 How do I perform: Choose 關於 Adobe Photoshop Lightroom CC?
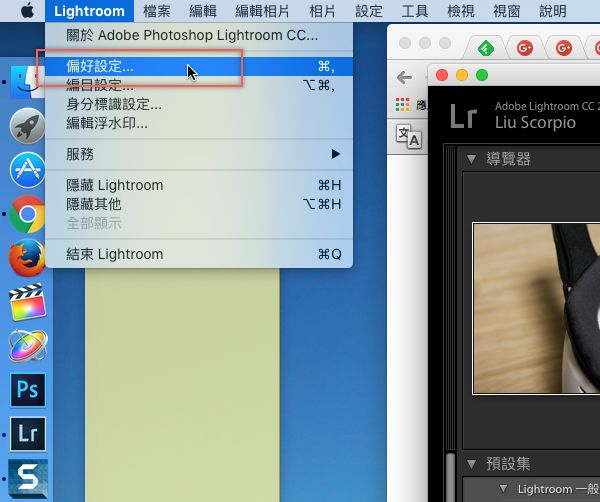[x=199, y=35]
